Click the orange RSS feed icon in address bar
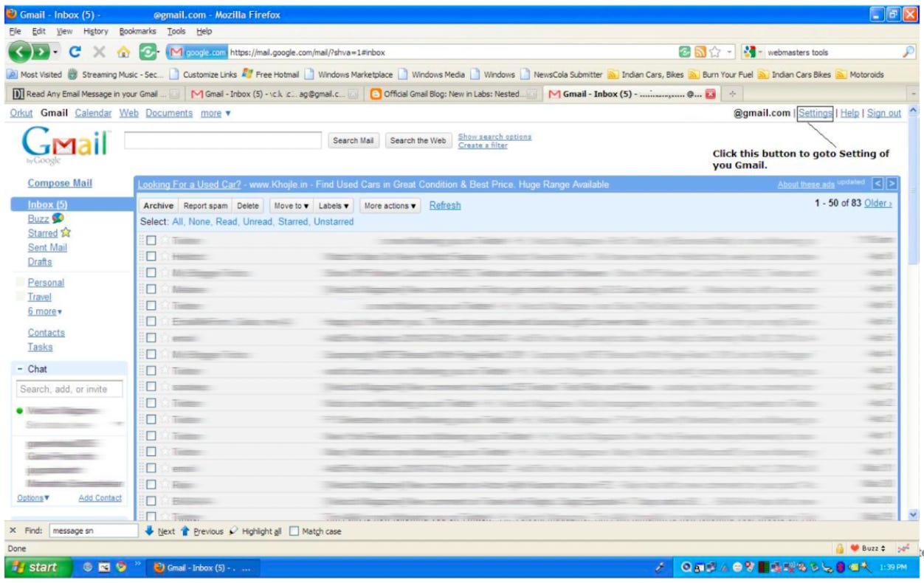This screenshot has height=583, width=924. coord(700,52)
